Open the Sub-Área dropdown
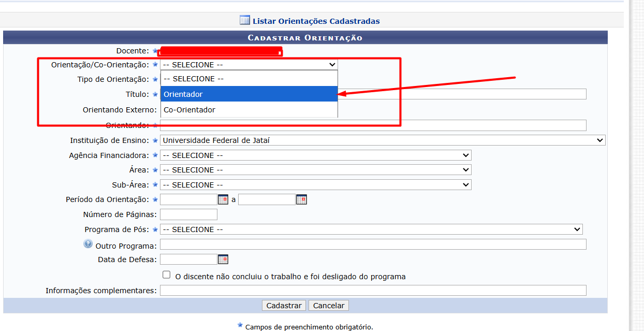This screenshot has width=644, height=331. 316,185
